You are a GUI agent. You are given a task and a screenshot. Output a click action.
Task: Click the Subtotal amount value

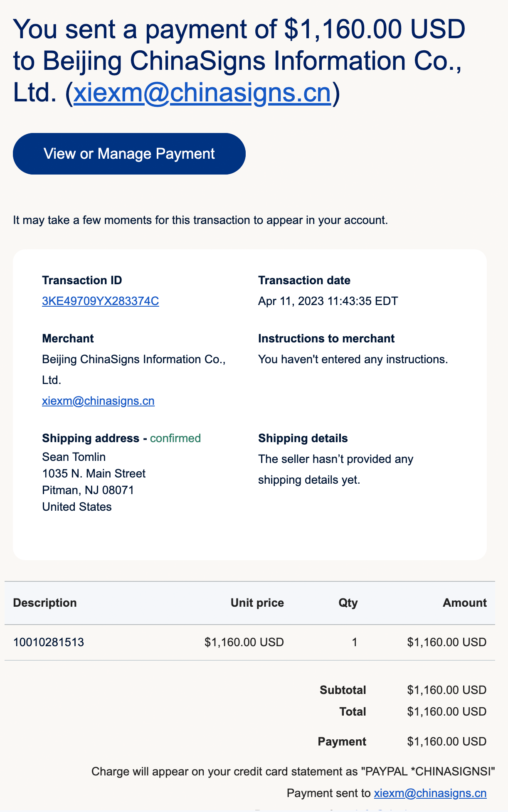(x=447, y=690)
